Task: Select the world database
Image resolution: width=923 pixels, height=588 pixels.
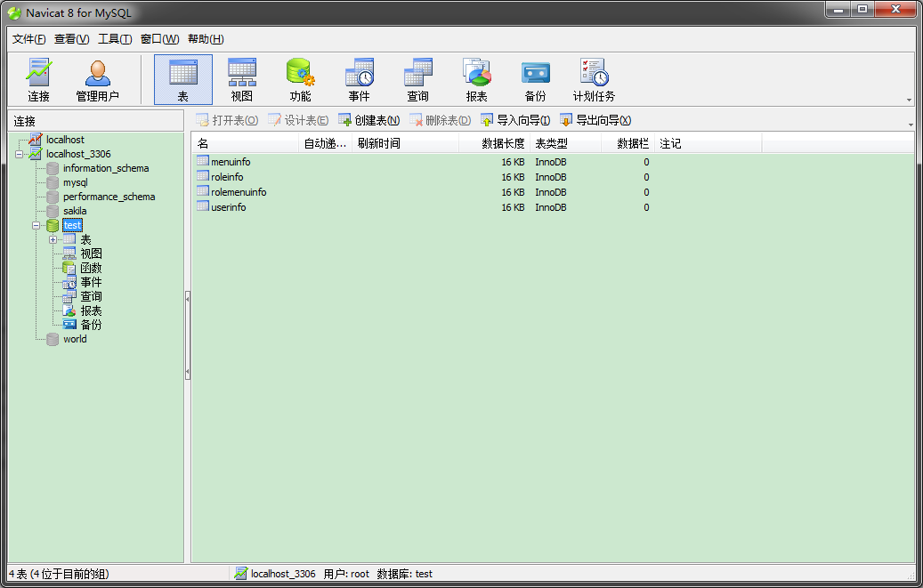Action: 75,339
